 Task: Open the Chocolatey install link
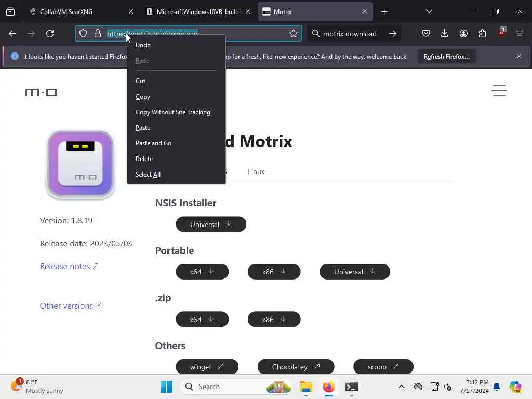coord(296,367)
